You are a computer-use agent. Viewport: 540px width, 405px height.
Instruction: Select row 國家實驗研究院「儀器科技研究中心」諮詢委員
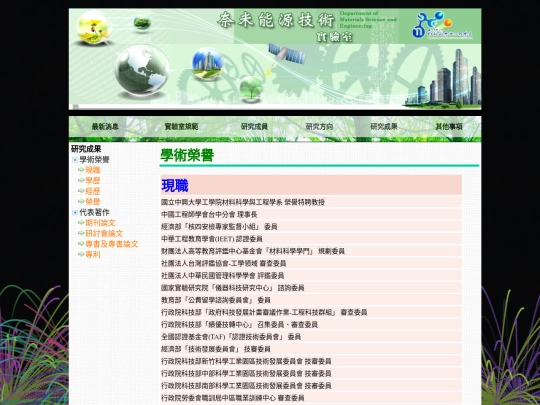[x=311, y=288]
